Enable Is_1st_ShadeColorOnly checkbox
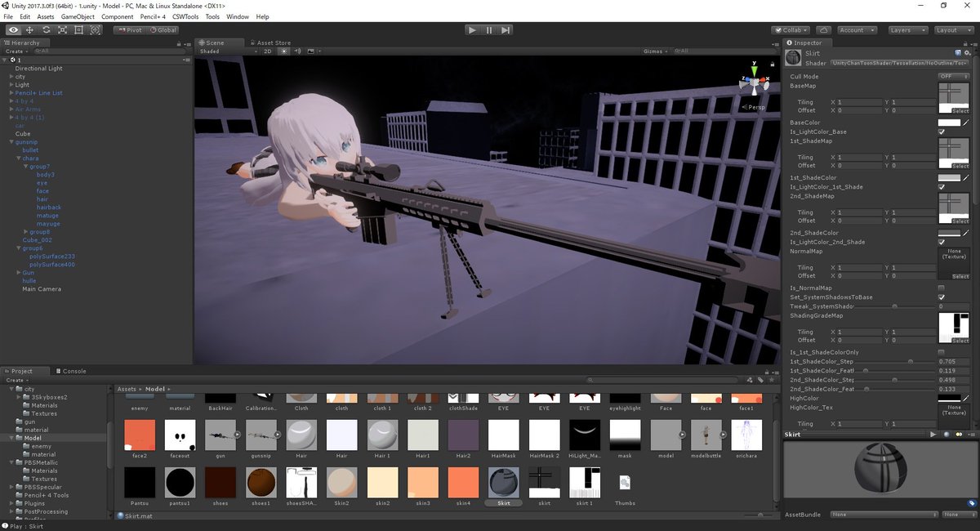This screenshot has width=980, height=531. click(x=942, y=352)
